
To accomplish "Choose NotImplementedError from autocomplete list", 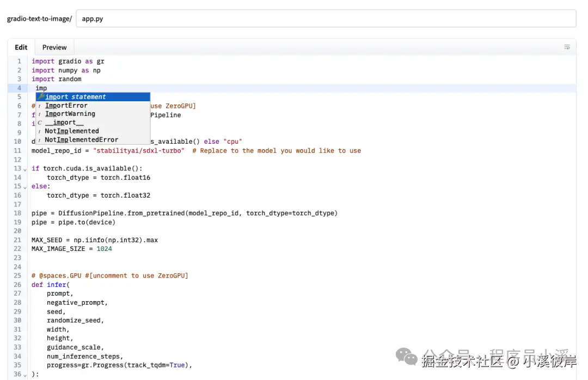I will click(93, 139).
